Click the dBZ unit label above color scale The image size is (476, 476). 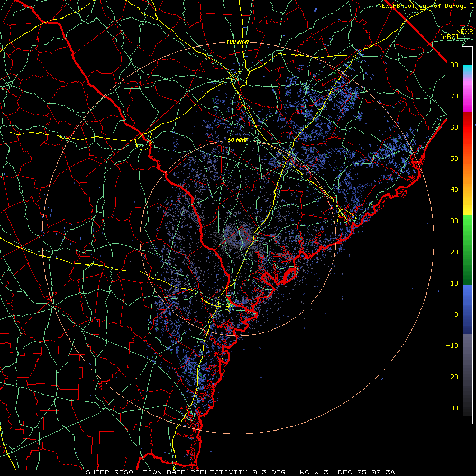449,36
